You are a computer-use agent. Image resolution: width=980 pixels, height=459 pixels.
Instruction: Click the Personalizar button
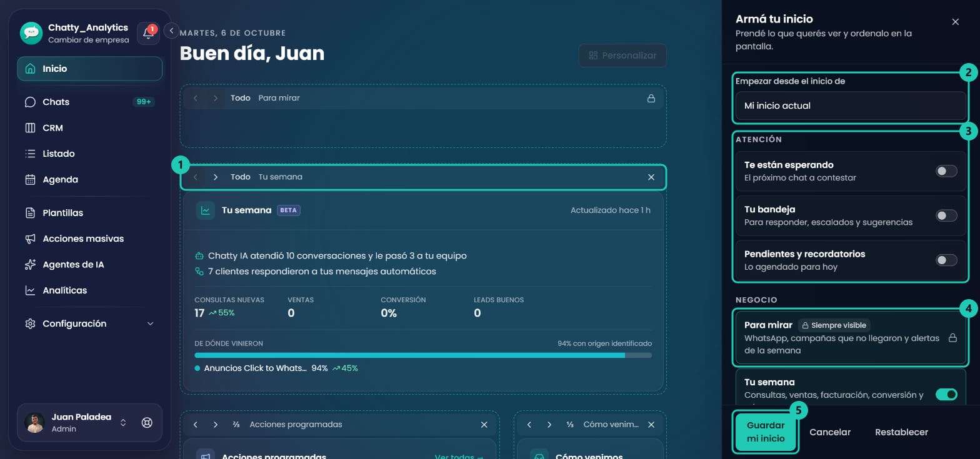(622, 56)
